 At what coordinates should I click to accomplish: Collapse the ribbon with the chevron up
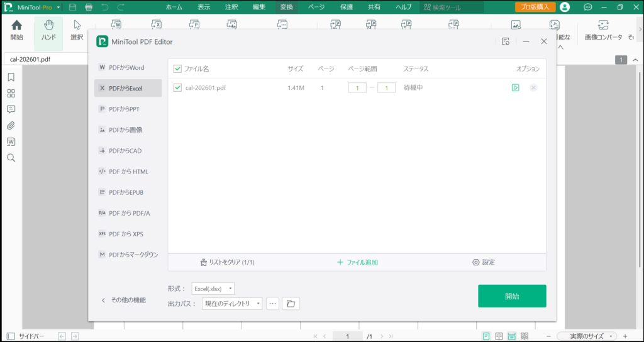[635, 60]
